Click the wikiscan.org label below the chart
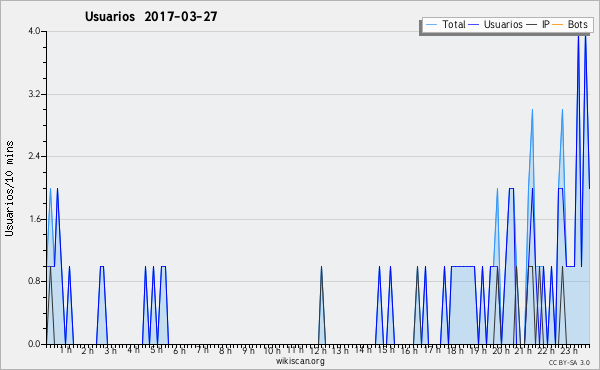 [300, 361]
